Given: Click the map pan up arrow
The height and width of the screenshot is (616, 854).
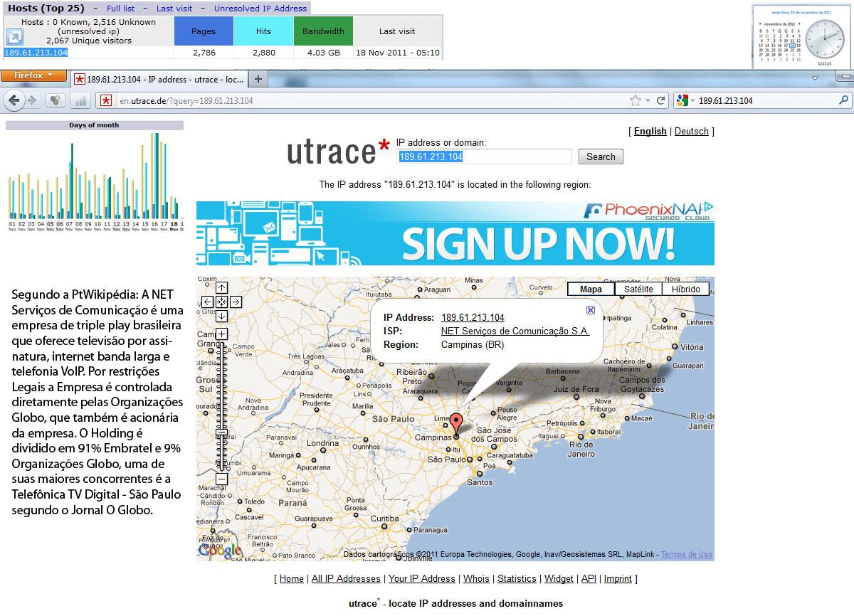Looking at the screenshot, I should pyautogui.click(x=221, y=288).
